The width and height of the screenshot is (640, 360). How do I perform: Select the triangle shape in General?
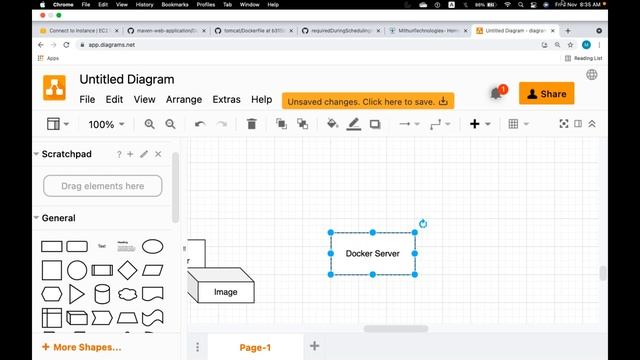(77, 294)
